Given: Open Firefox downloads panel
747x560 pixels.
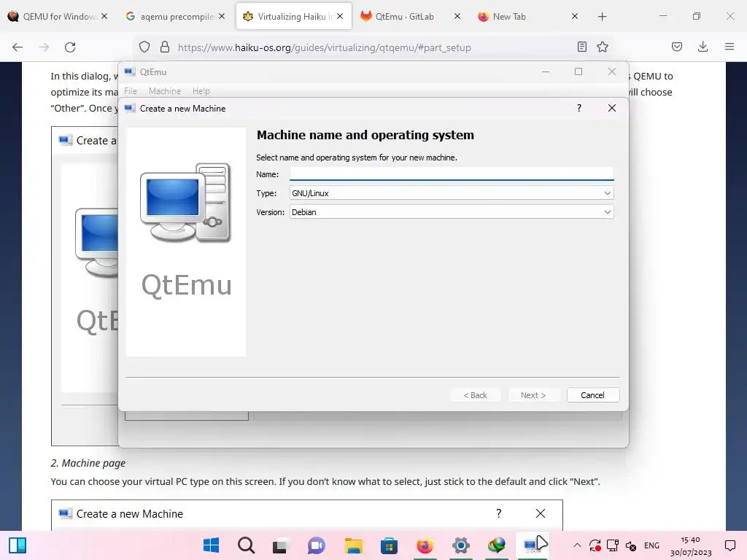Looking at the screenshot, I should [x=703, y=47].
